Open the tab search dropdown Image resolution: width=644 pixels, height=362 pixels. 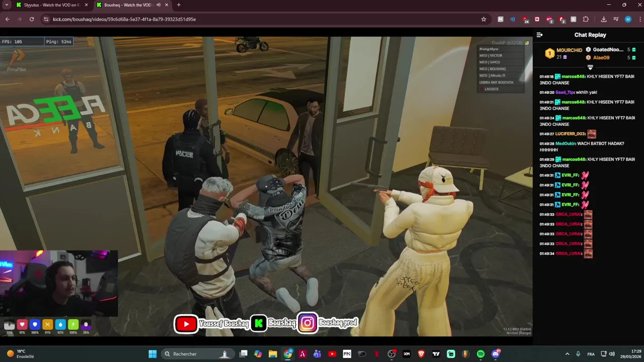7,5
